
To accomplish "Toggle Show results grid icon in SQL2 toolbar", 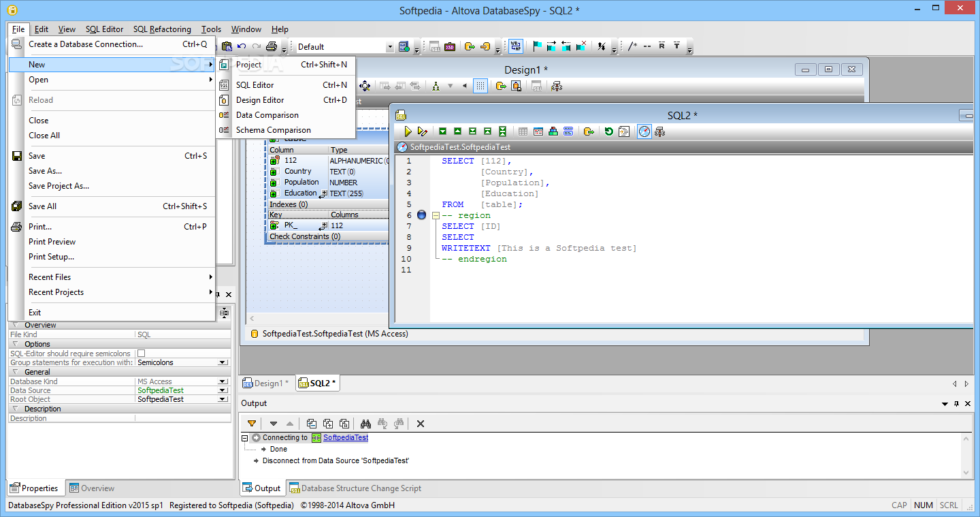I will click(x=523, y=131).
